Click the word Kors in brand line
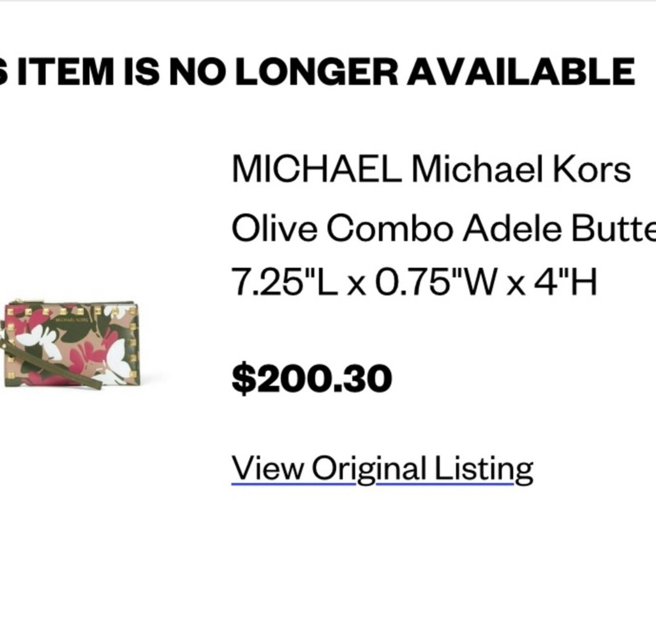Screen dimensions: 656x644 [x=591, y=169]
